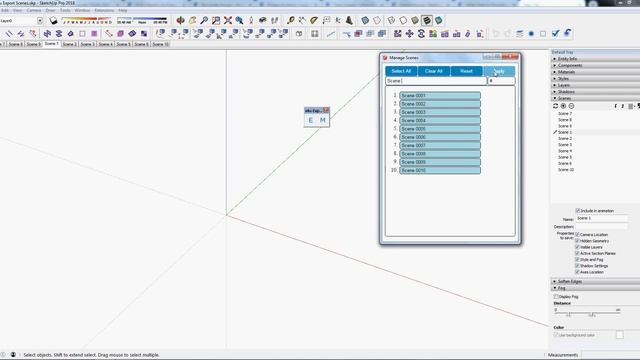
Task: Click the M button in small dialog
Action: [322, 120]
